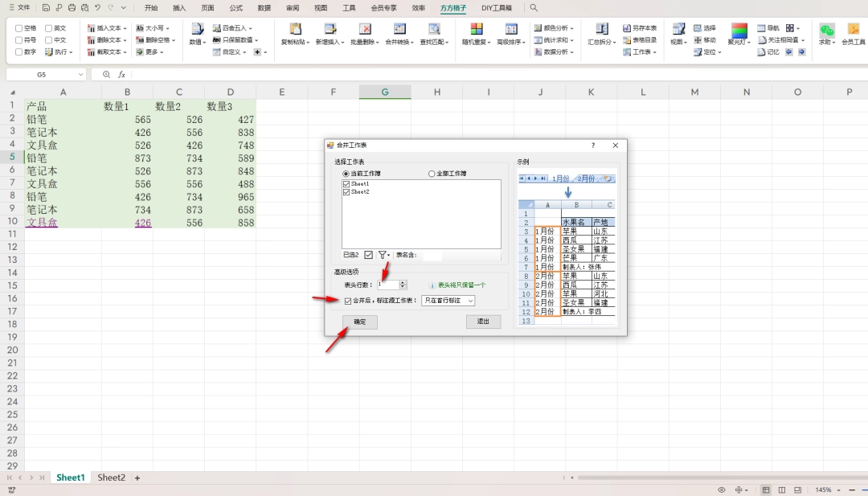Click the 退出 button in the dialog
This screenshot has width=868, height=496.
483,322
